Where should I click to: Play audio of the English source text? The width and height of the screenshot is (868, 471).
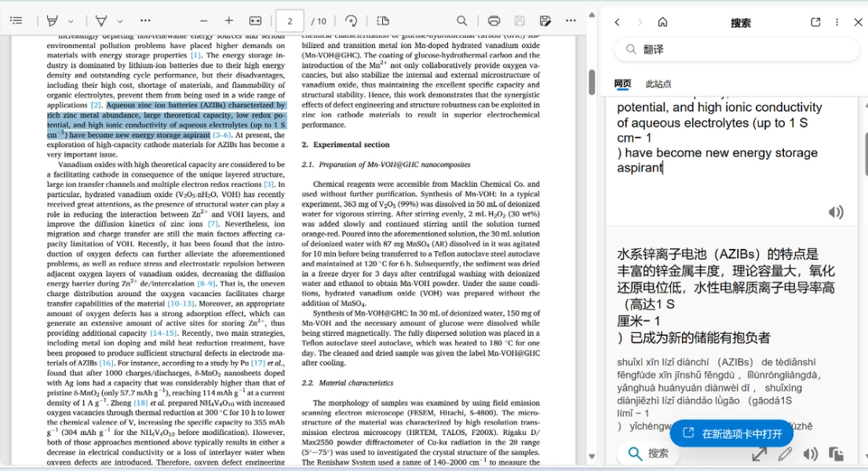click(835, 212)
